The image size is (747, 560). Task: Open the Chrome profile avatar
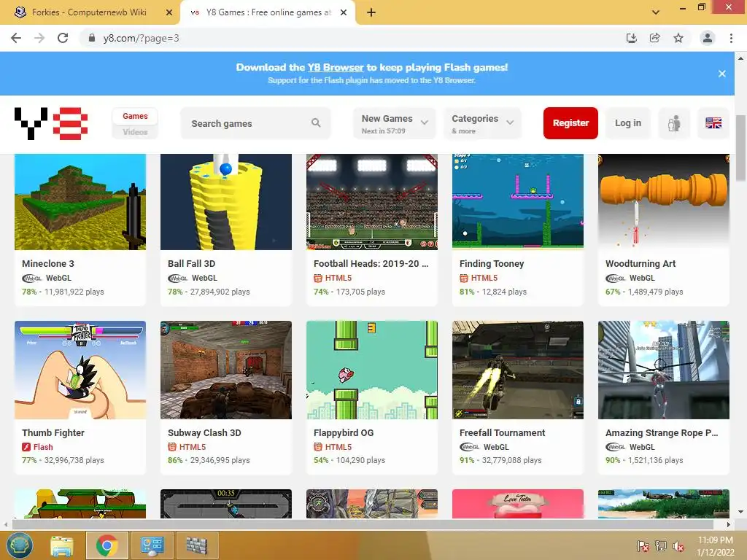(x=708, y=38)
